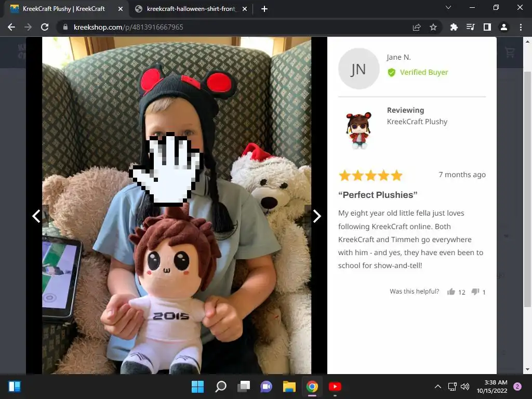Click the Chrome taskbar icon

[312, 387]
